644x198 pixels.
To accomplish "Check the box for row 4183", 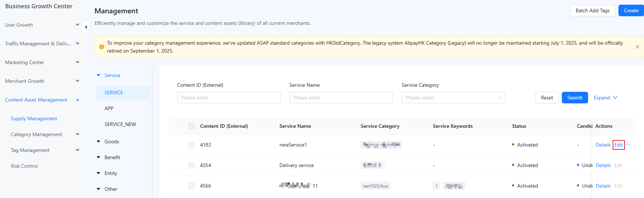I will pos(191,145).
